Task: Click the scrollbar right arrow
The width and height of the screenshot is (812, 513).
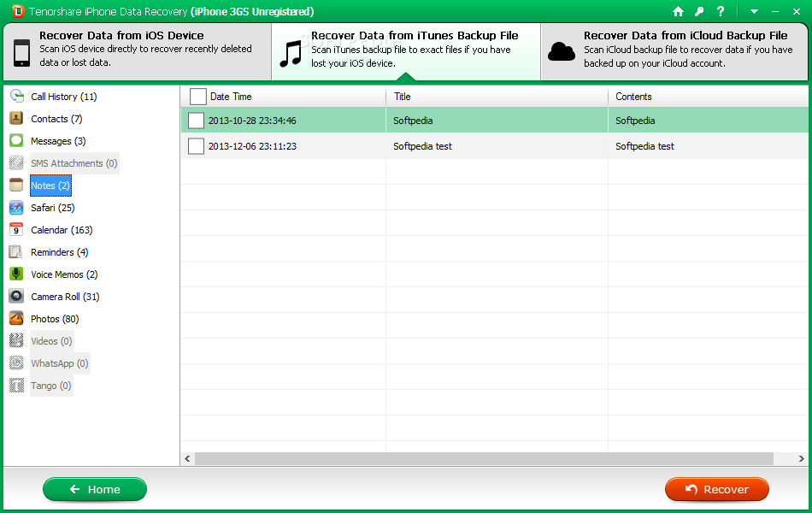Action: tap(801, 458)
